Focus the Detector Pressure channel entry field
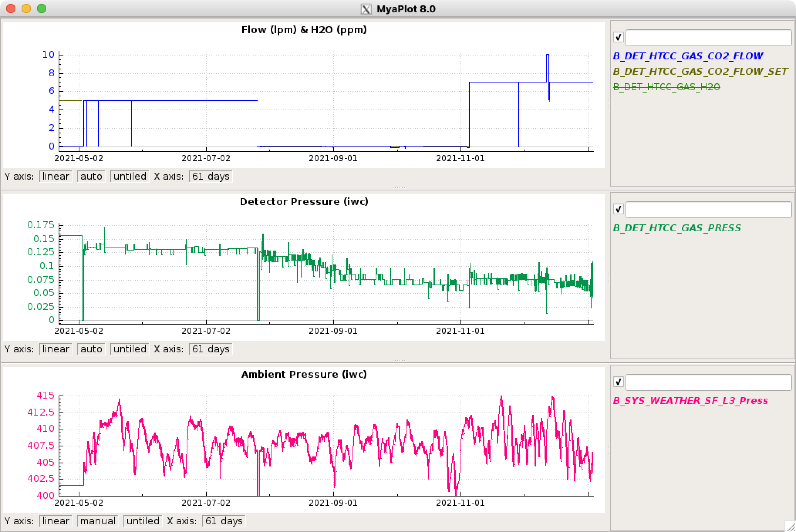The width and height of the screenshot is (796, 532). (x=709, y=210)
